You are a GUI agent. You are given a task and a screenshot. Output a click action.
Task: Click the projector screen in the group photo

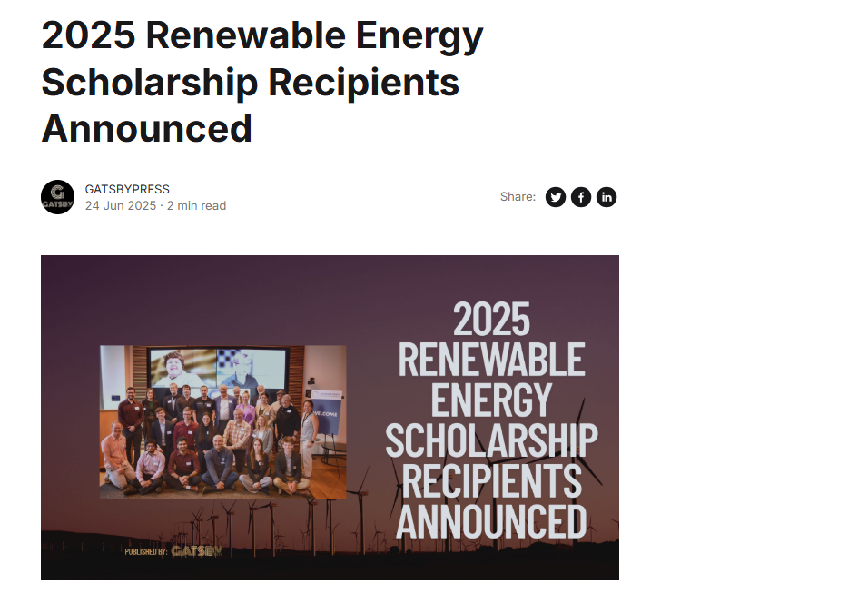pos(218,370)
